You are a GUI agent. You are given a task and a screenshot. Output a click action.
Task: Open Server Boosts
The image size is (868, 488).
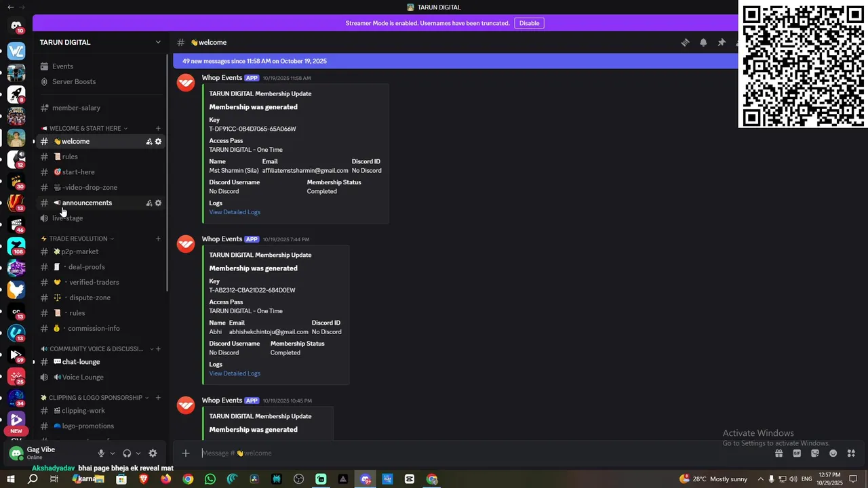pyautogui.click(x=100, y=82)
